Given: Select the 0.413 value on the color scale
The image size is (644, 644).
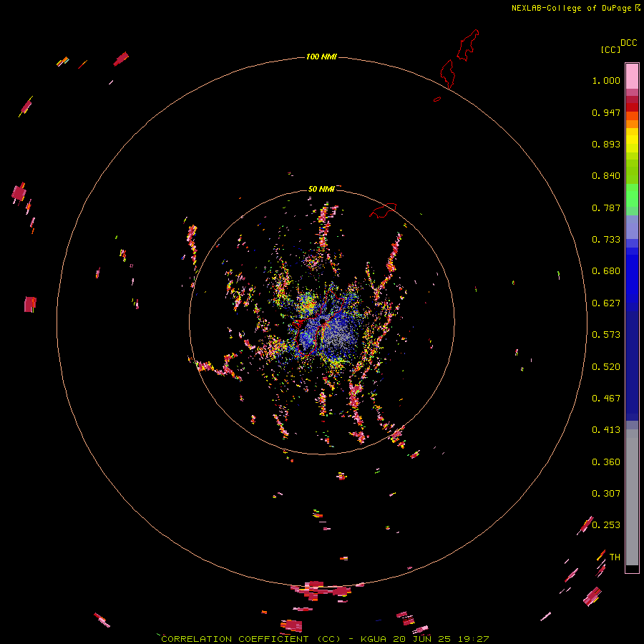Looking at the screenshot, I should pos(606,430).
